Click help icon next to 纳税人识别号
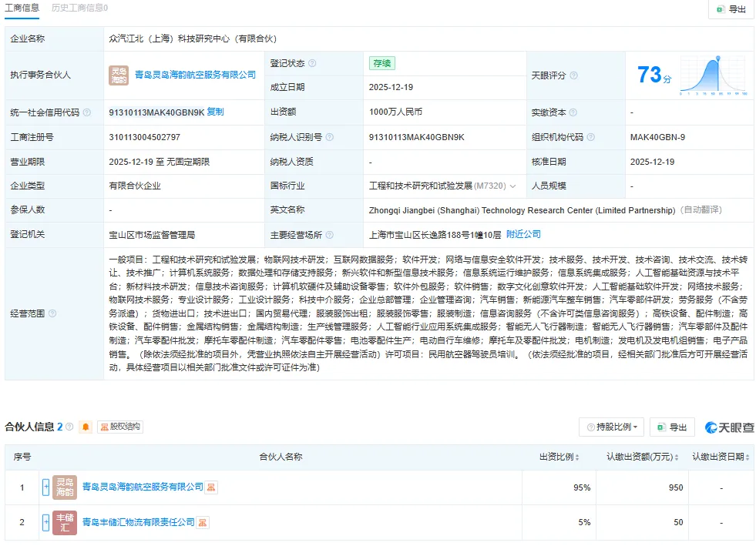 (329, 137)
